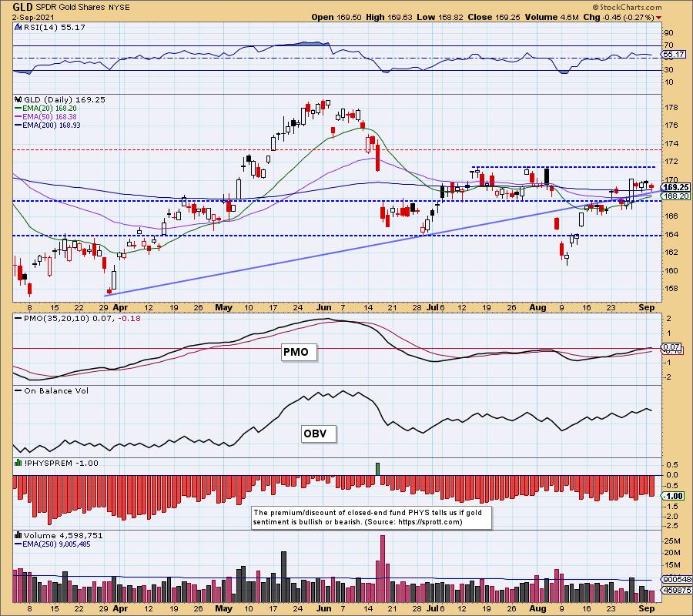
Task: Click the Low 168.82 value
Action: tap(440, 17)
